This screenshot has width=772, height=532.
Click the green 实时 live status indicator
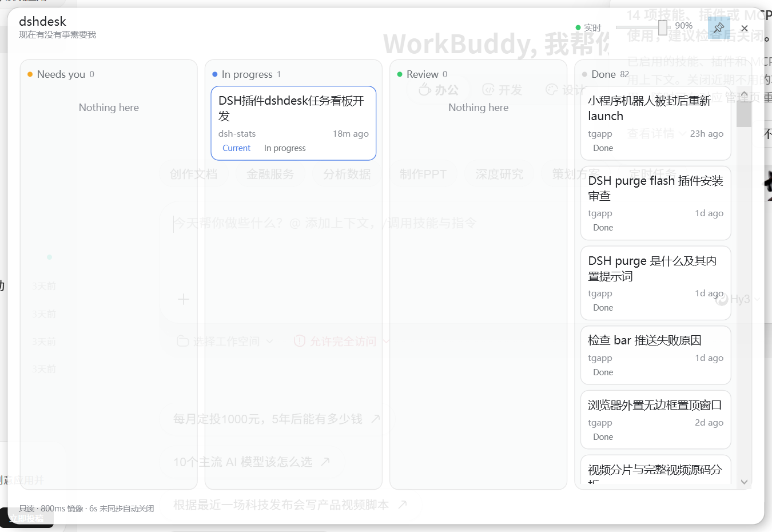588,27
